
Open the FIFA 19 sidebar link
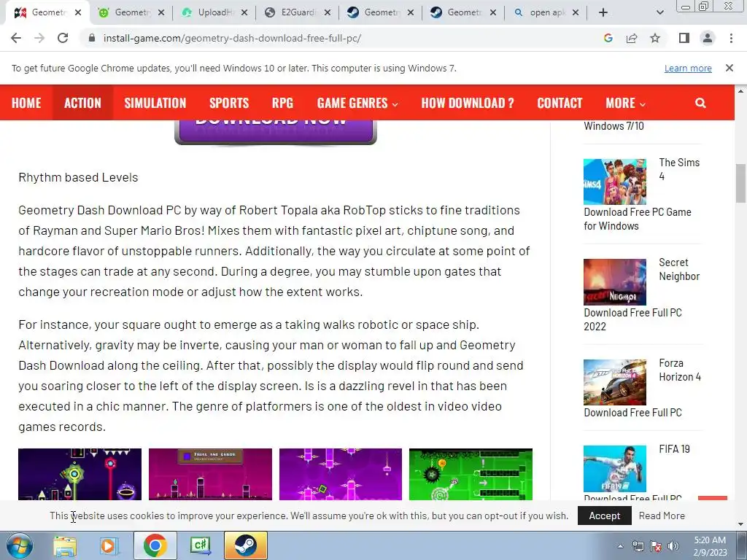coord(674,449)
